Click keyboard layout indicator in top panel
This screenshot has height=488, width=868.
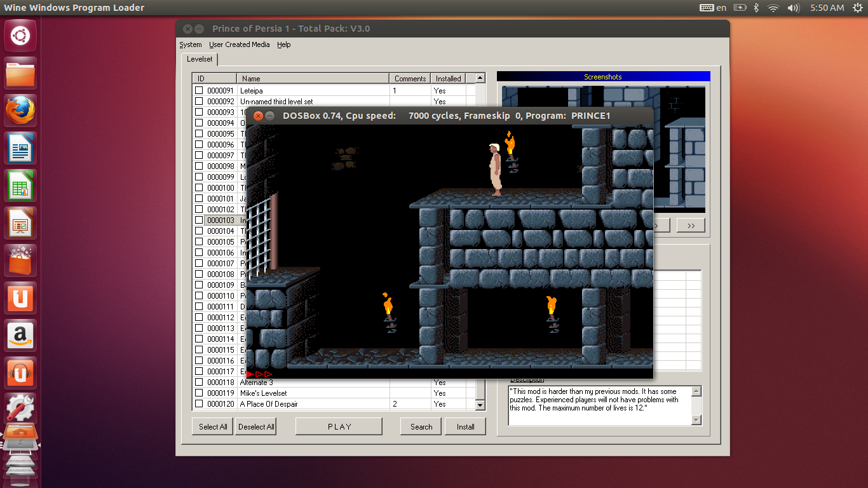(713, 8)
